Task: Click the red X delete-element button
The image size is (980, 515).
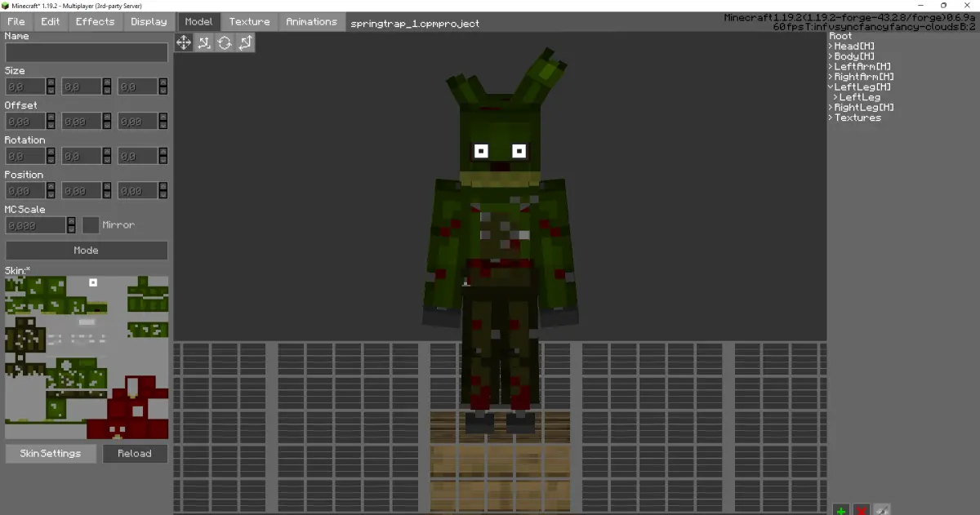Action: pos(862,510)
